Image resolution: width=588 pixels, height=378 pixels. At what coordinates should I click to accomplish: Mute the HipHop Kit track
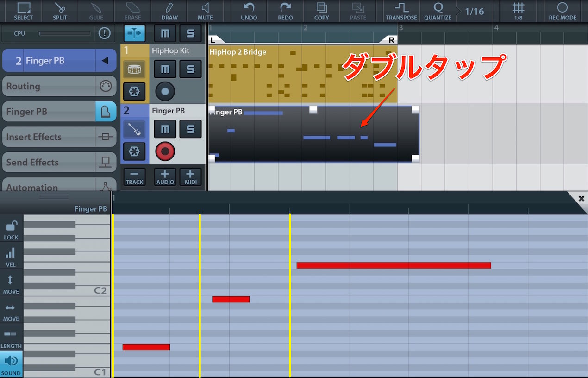[165, 69]
